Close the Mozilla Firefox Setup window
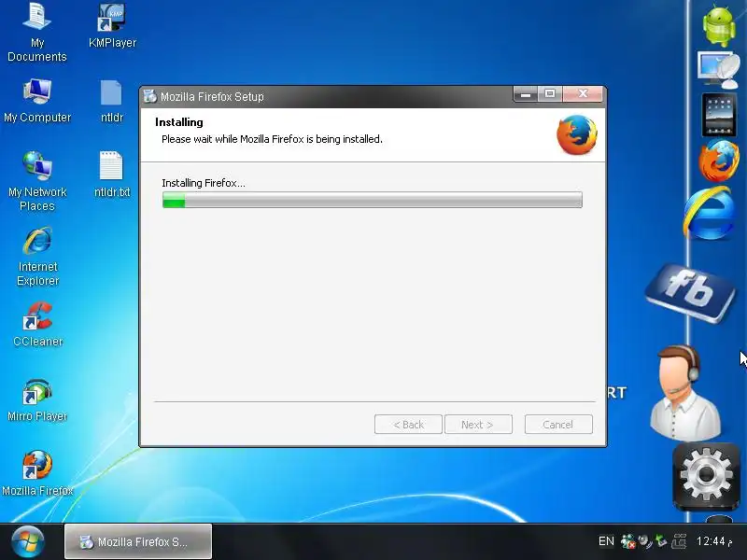Screen dimensions: 747x560 pyautogui.click(x=583, y=94)
